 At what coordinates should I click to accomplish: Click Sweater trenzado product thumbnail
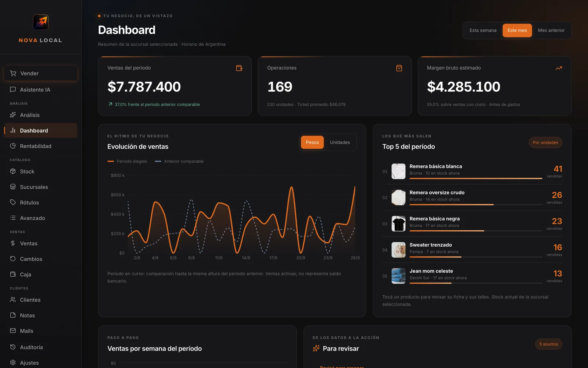(398, 250)
